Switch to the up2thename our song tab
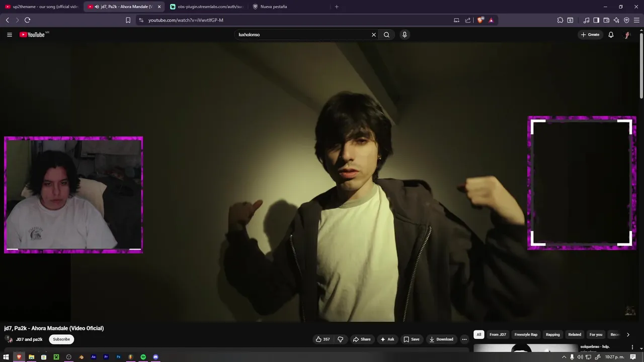This screenshot has width=644, height=362. click(42, 7)
